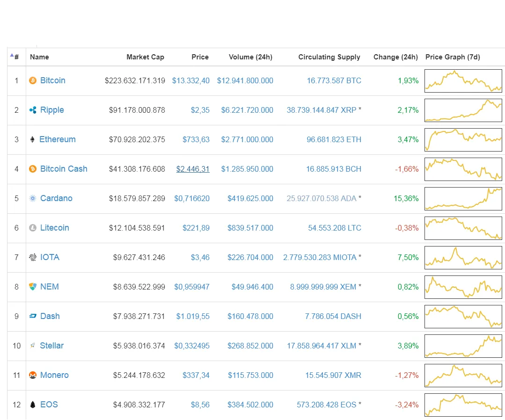Sort table by Volume (24h) header
The height and width of the screenshot is (420, 505).
pyautogui.click(x=250, y=57)
